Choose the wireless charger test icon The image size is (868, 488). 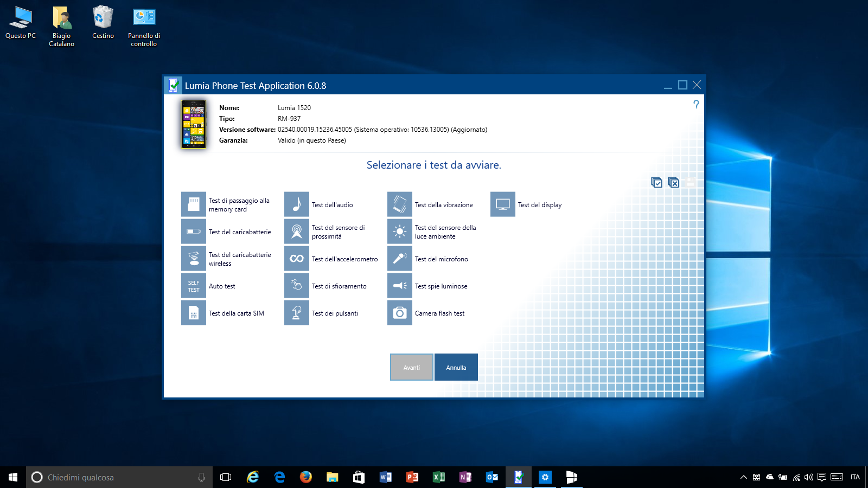coord(194,259)
